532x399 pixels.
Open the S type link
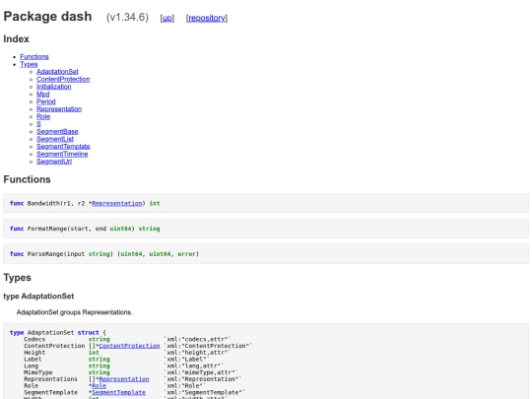click(x=38, y=124)
